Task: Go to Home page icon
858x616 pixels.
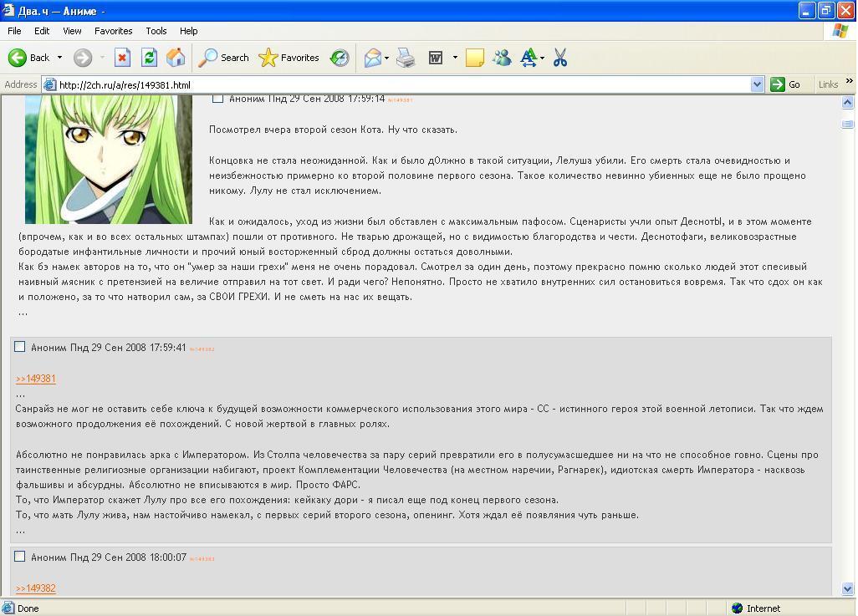Action: click(176, 58)
